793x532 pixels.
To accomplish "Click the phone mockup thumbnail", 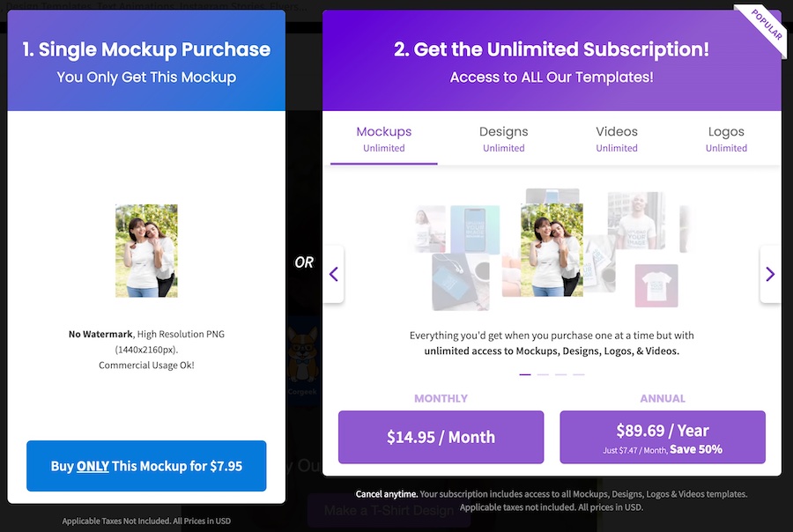I will coord(475,230).
